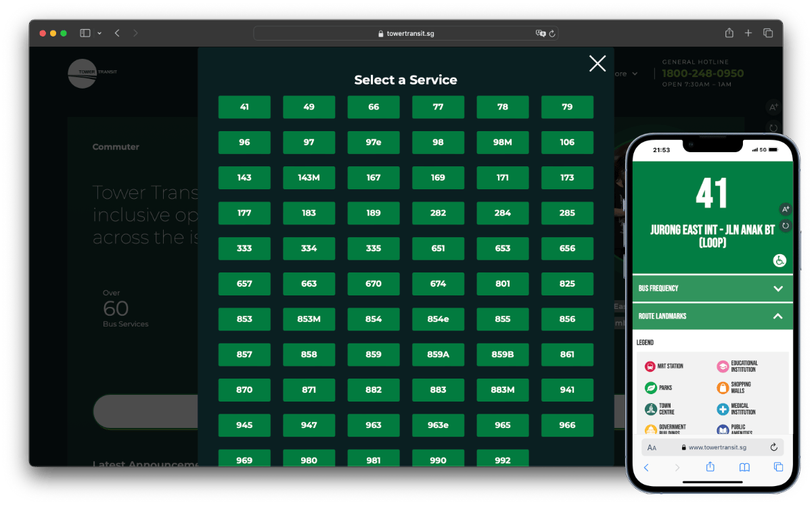Open bus service 106
Viewport: 812px width, 505px height.
(x=567, y=142)
